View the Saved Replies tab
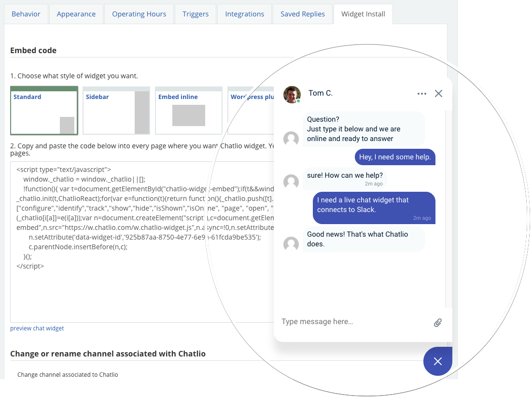532x398 pixels. coord(303,14)
